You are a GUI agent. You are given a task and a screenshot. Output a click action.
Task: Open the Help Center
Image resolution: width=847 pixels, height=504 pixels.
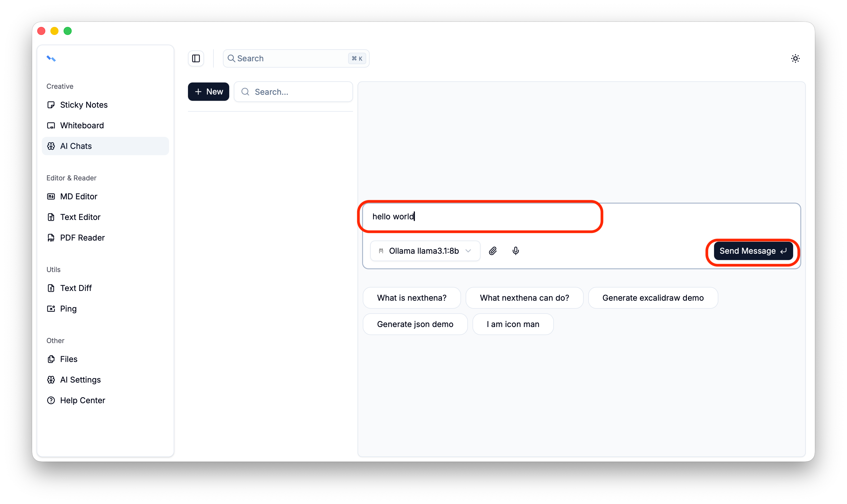83,400
